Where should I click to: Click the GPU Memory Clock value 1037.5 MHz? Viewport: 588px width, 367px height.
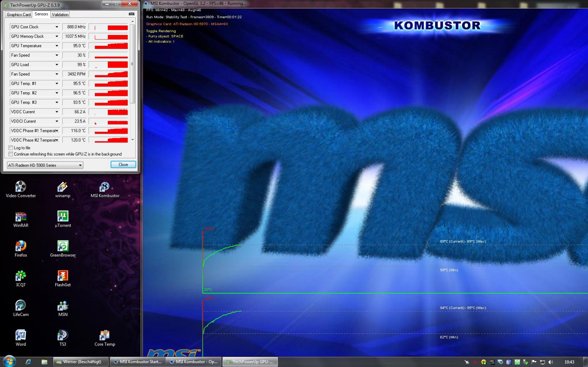pyautogui.click(x=74, y=36)
